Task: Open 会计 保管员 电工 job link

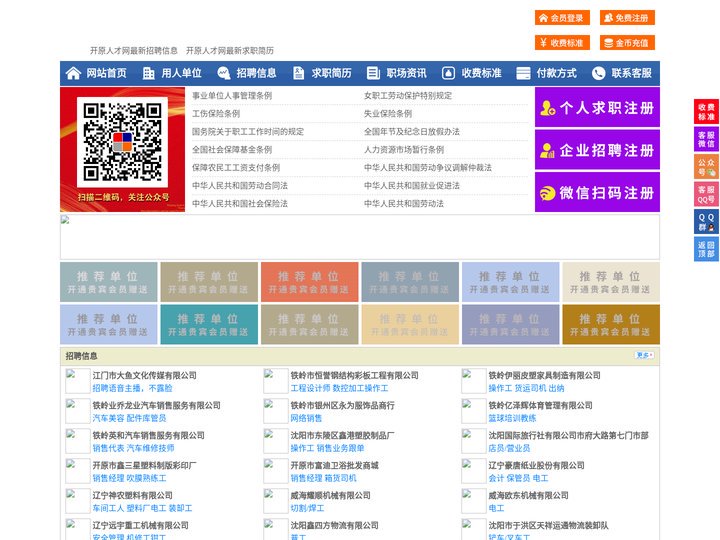Action: 518,478
